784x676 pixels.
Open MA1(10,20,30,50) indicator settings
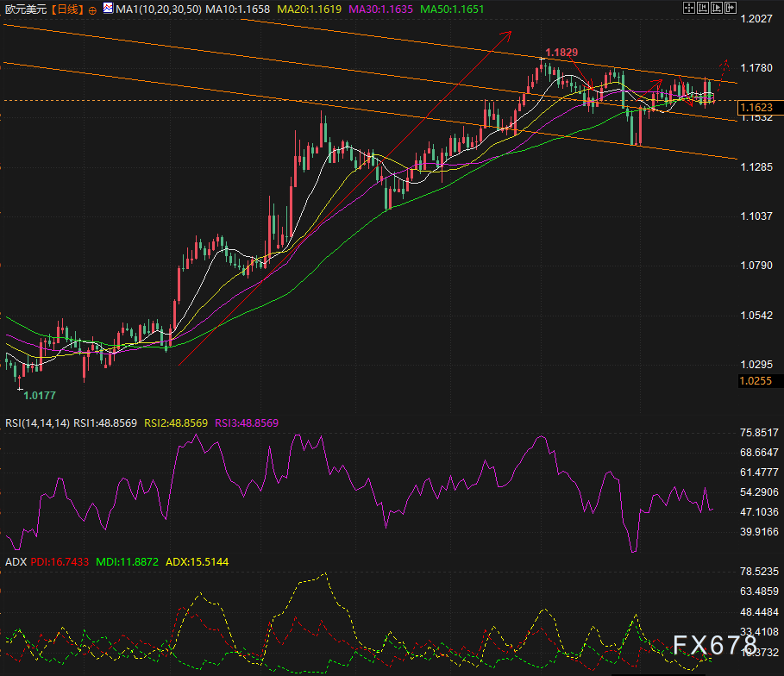[157, 9]
